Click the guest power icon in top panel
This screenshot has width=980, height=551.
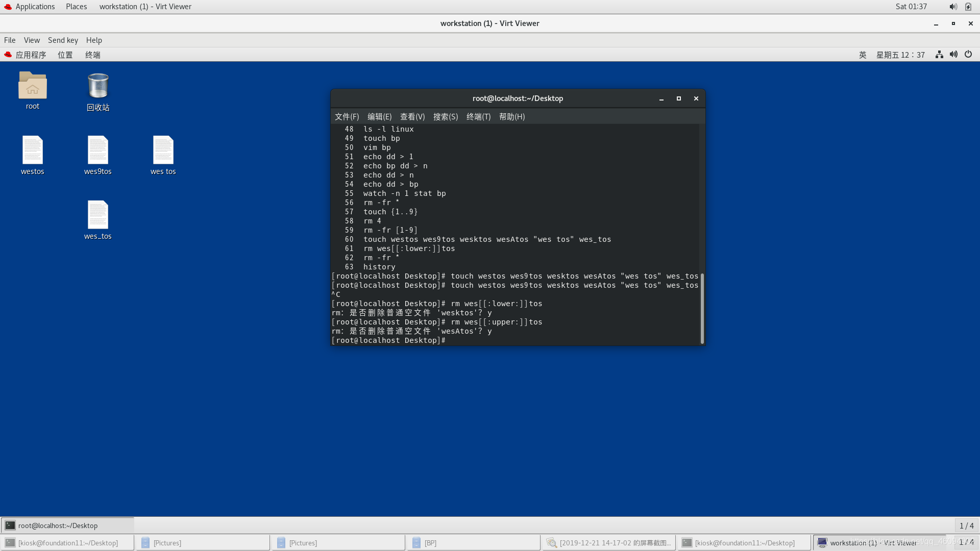point(968,55)
